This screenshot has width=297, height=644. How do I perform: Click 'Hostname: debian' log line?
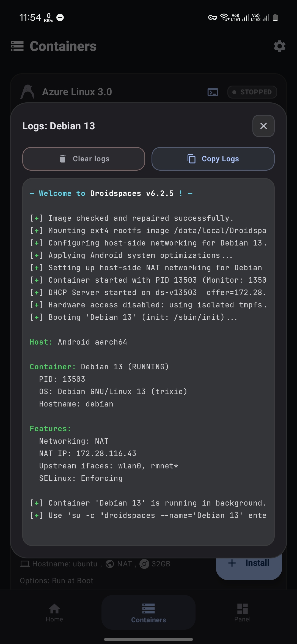tap(76, 404)
